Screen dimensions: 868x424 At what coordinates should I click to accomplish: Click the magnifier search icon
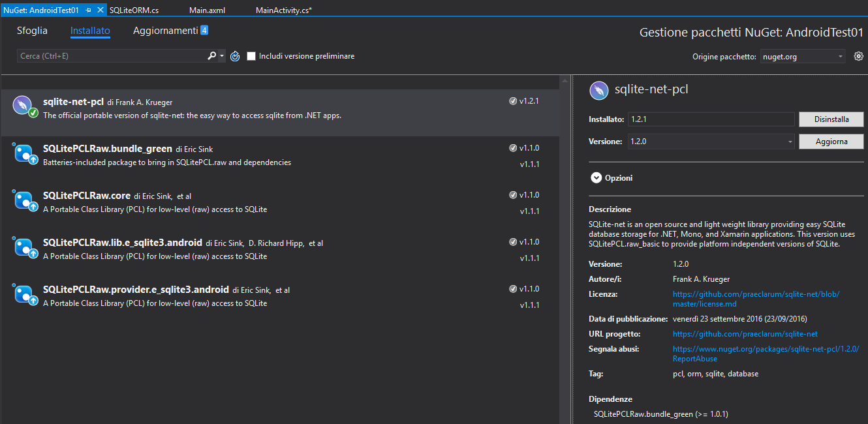click(x=211, y=56)
